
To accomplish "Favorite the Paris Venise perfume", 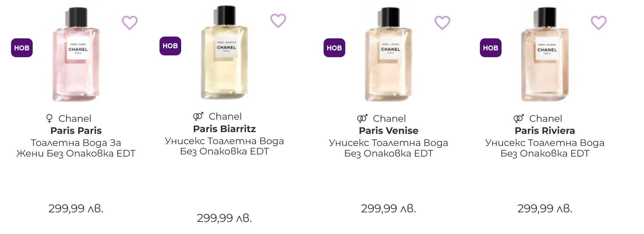I will click(x=442, y=23).
